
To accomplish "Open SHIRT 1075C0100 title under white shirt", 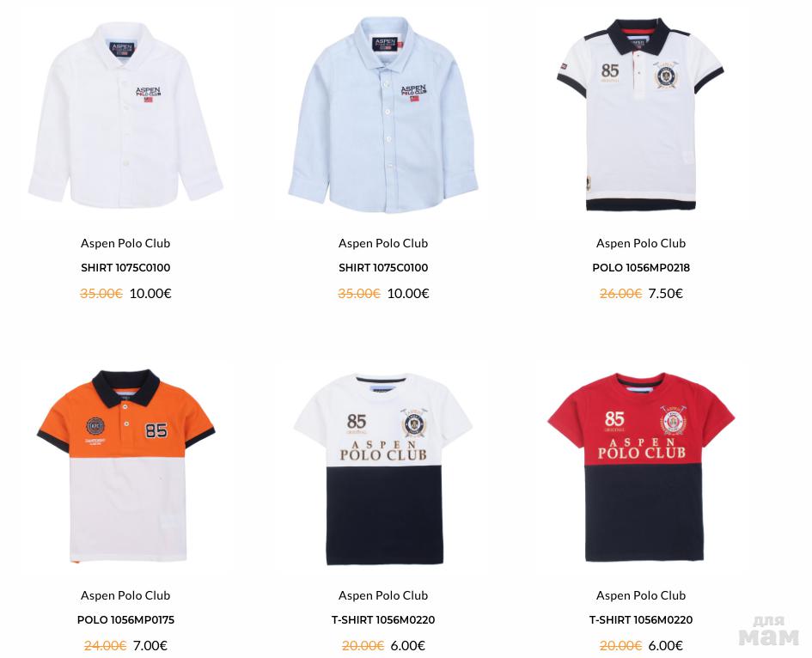I will pos(125,268).
